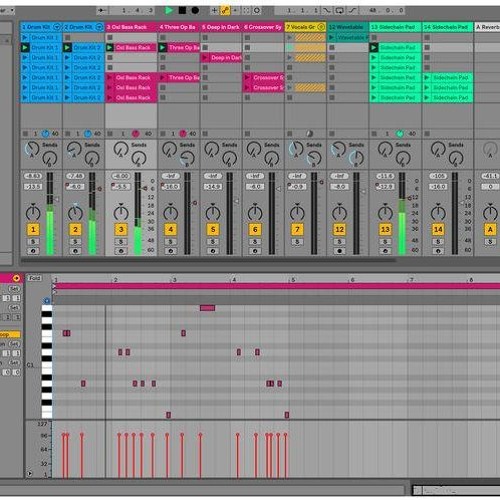Deactivate return track A with its activator

[x=490, y=229]
